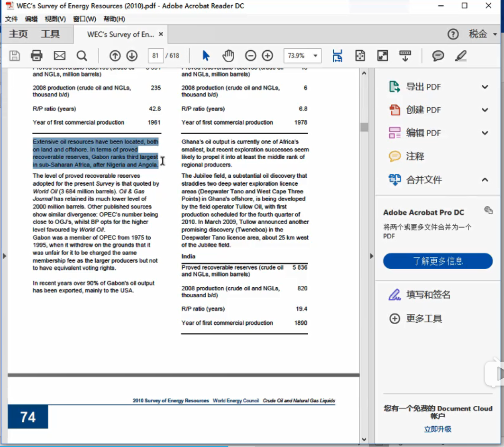Click the Fit one full page icon
Viewport: 504px width, 447px height.
[360, 56]
